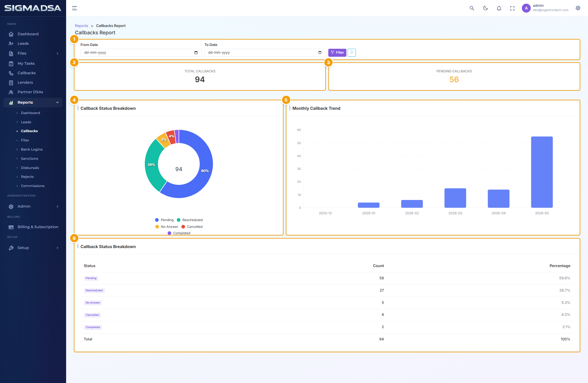Screen dimensions: 588x383
Task: Apply the purple Filter button
Action: pyautogui.click(x=337, y=53)
